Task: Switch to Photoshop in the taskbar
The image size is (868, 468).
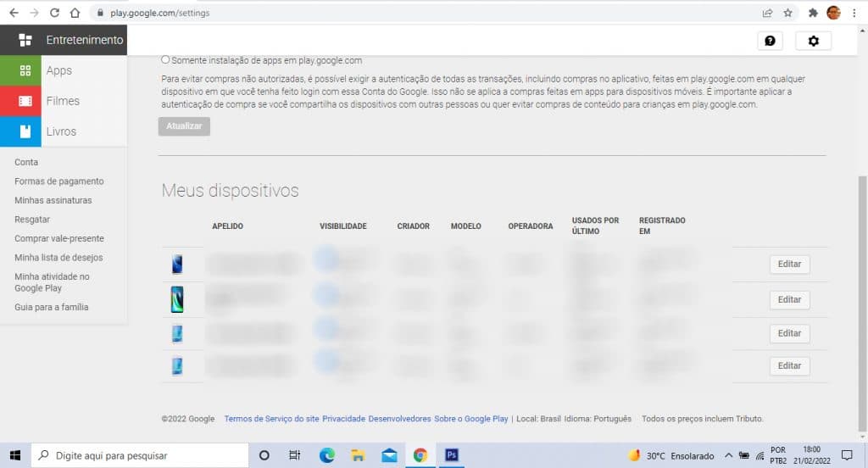Action: pos(452,455)
